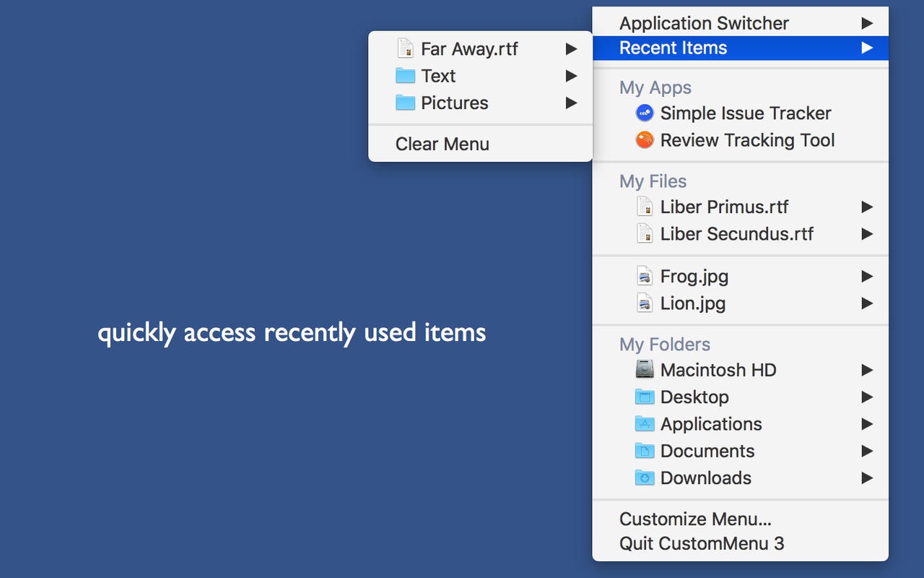Click the Liber Primus.rtf file icon
Viewport: 924px width, 578px height.
pyautogui.click(x=645, y=207)
